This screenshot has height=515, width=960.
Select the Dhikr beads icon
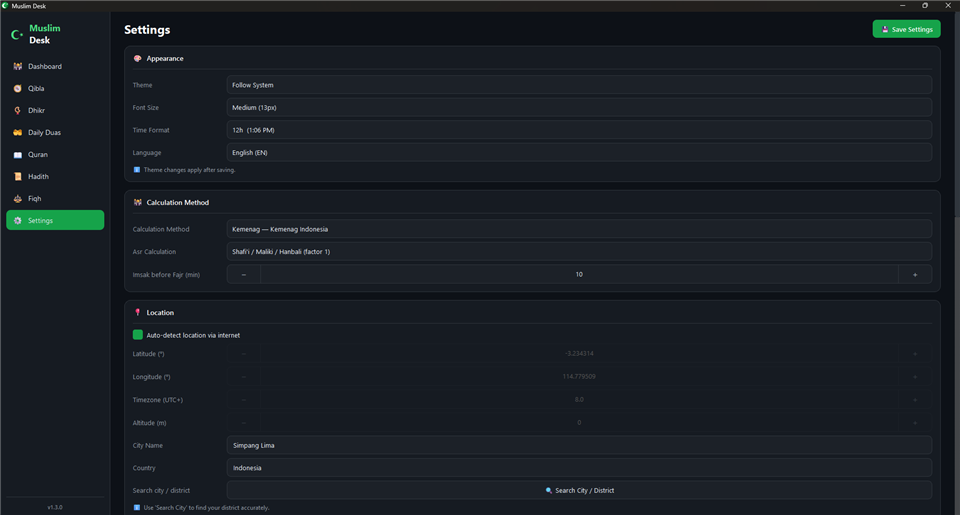[x=18, y=110]
